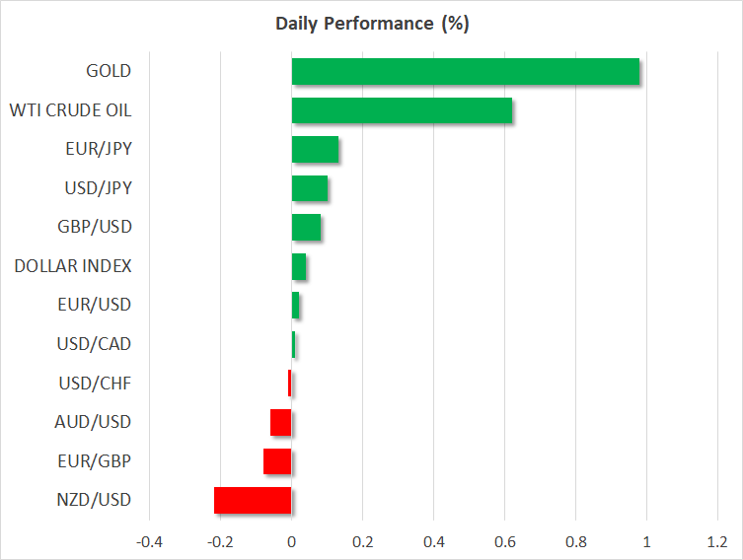This screenshot has height=560, width=743.
Task: Select the DOLLAR INDEX bar
Action: pos(299,266)
